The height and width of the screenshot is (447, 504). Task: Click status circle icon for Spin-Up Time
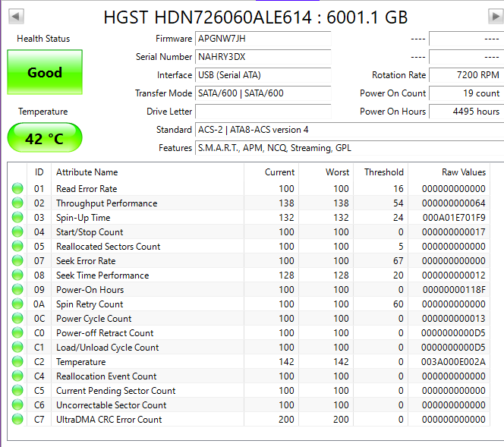(17, 218)
